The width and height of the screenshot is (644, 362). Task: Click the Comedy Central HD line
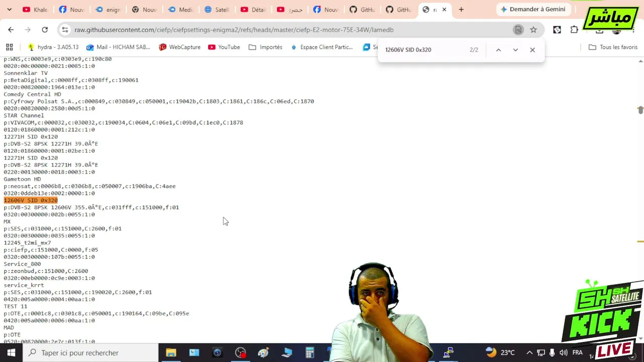[x=32, y=94]
